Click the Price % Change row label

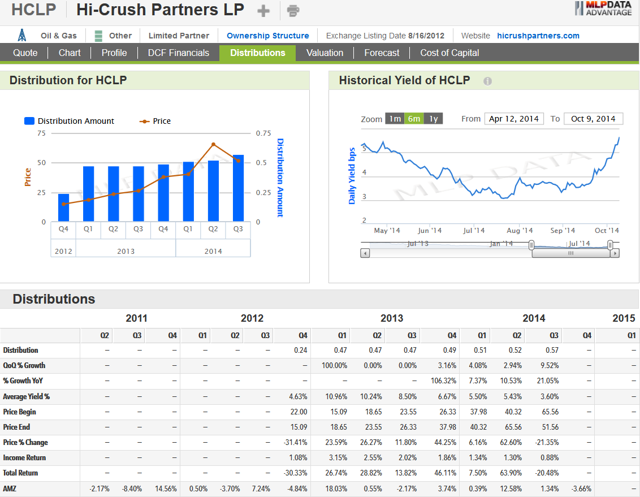25,442
